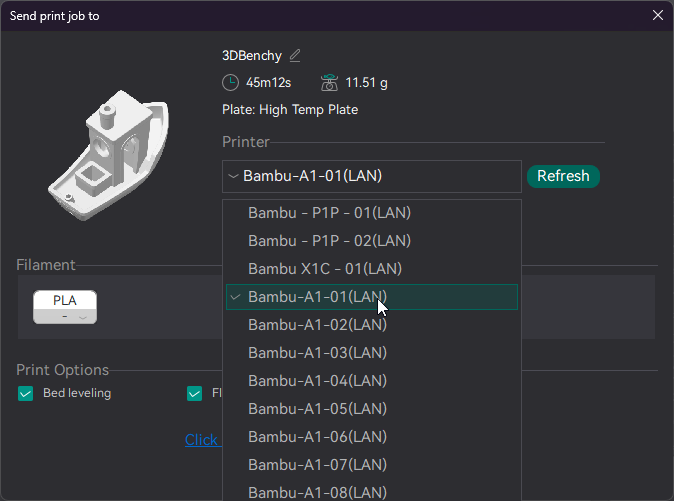
Task: Select Bambu - P1P - 01(LAN) from the list
Action: click(372, 213)
